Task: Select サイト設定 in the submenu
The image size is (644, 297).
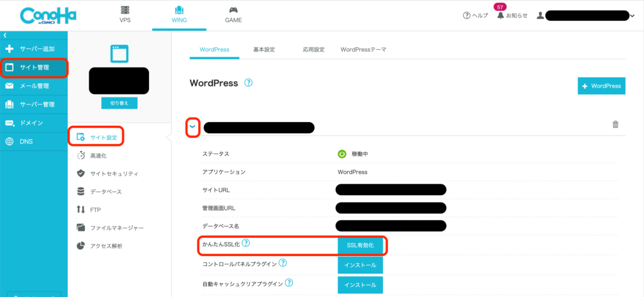Action: pyautogui.click(x=97, y=137)
